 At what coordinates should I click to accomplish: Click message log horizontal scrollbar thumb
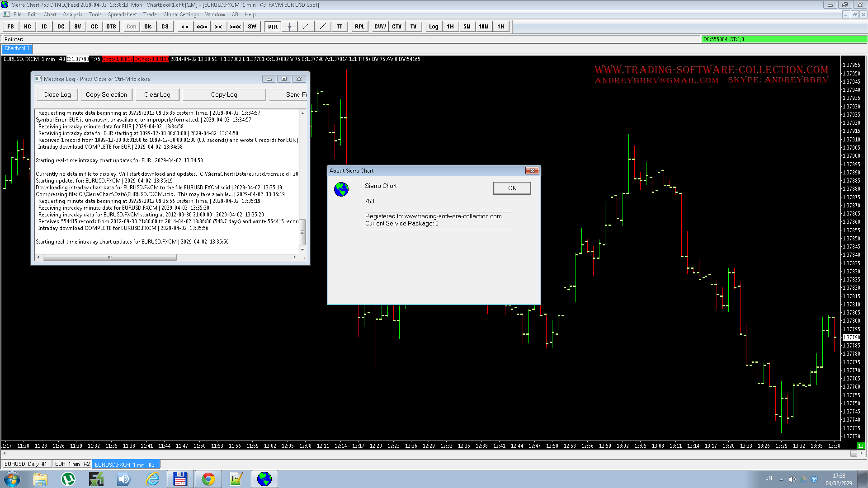(x=109, y=258)
